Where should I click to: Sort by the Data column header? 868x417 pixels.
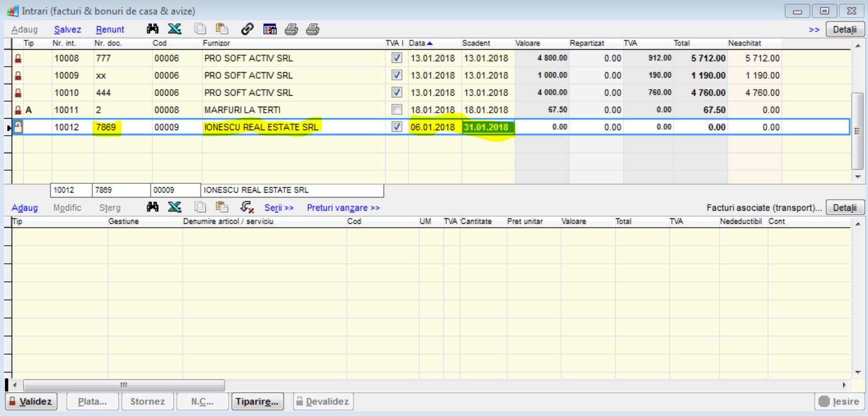420,43
